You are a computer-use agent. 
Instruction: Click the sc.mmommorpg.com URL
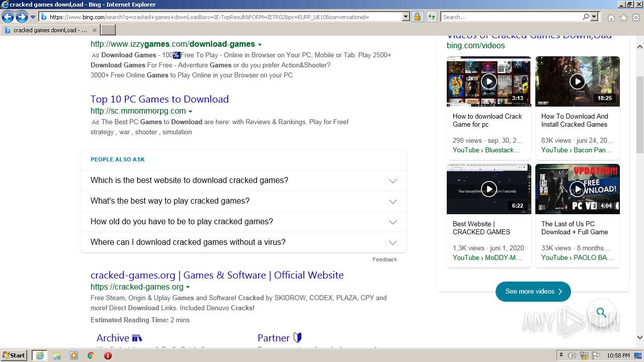pos(138,111)
